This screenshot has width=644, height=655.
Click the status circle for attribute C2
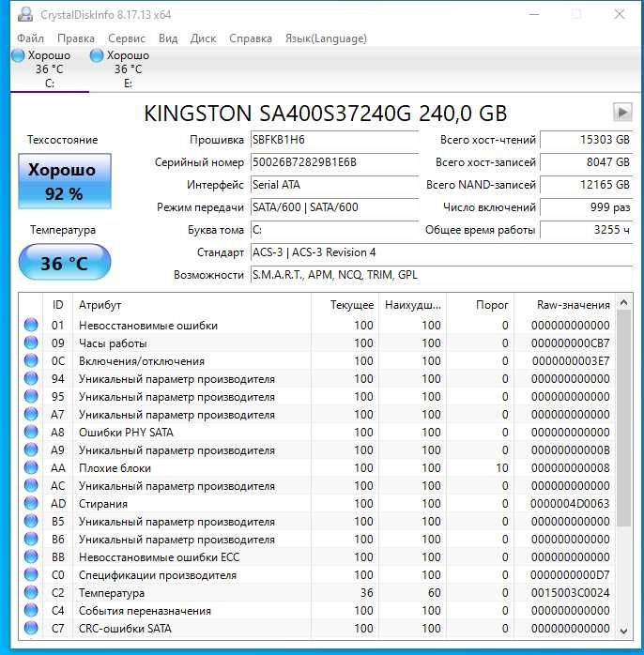click(x=31, y=592)
